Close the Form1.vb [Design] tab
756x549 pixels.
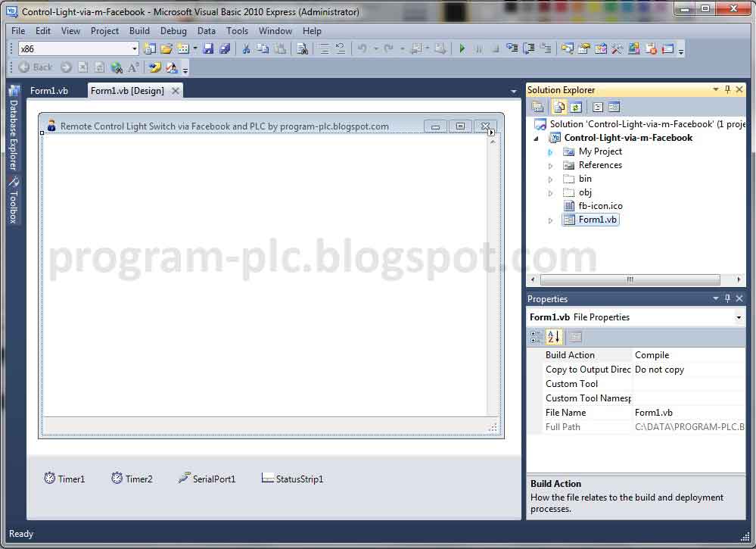(x=176, y=91)
